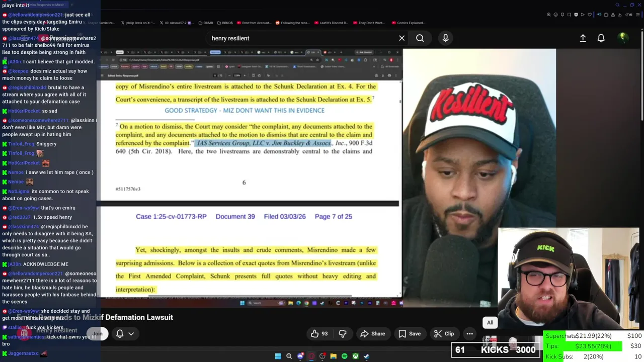Open the YouTube account avatar menu

[622, 38]
